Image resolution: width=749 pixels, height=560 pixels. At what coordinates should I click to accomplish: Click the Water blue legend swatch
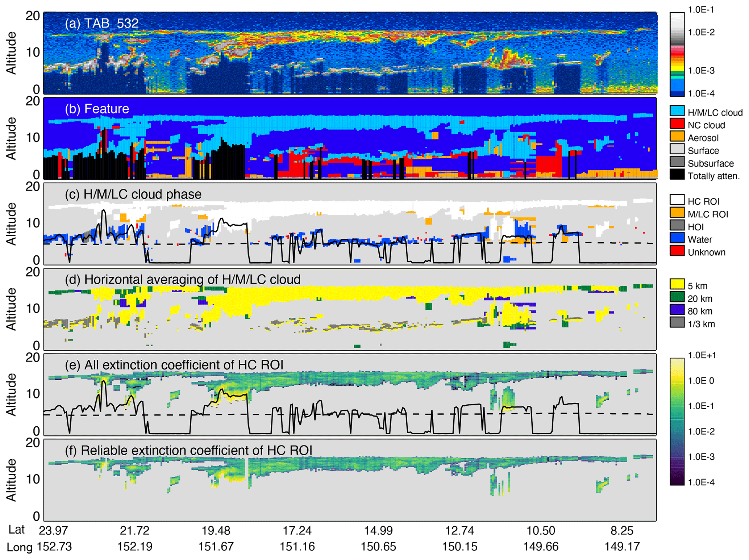[677, 238]
